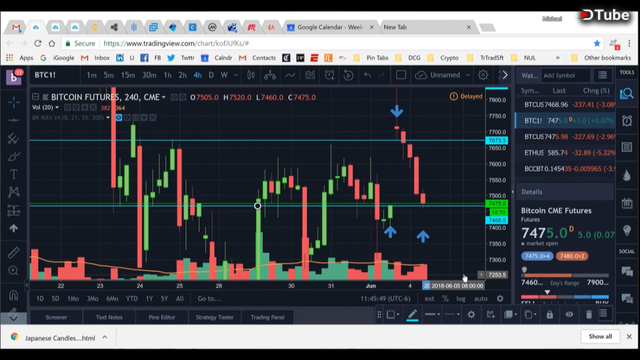Toggle percent scale mode
Viewport: 640px width, 360px height.
(445, 298)
